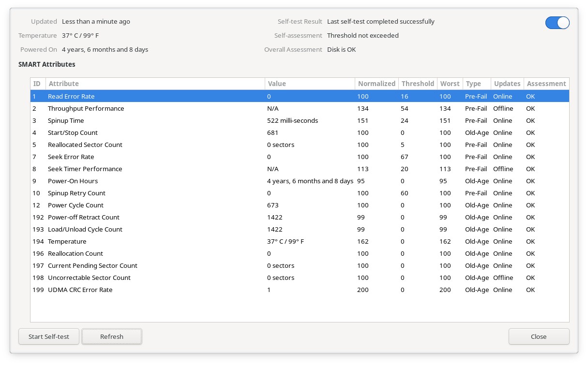Sort by Normalized column header
The width and height of the screenshot is (588, 365).
377,84
